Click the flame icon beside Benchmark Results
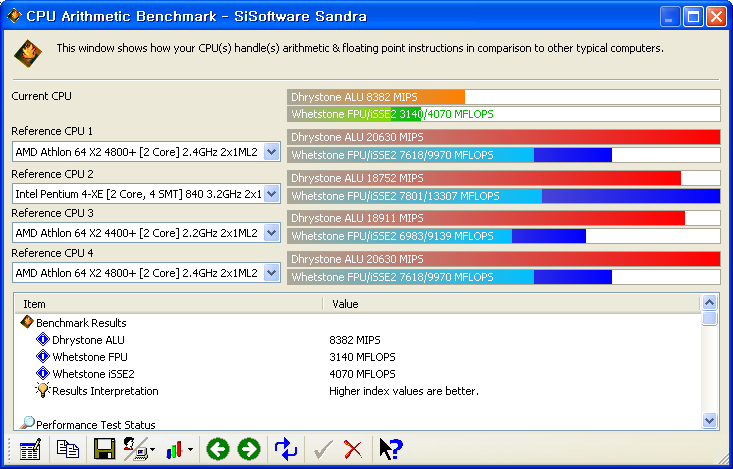The image size is (733, 469). pos(27,322)
